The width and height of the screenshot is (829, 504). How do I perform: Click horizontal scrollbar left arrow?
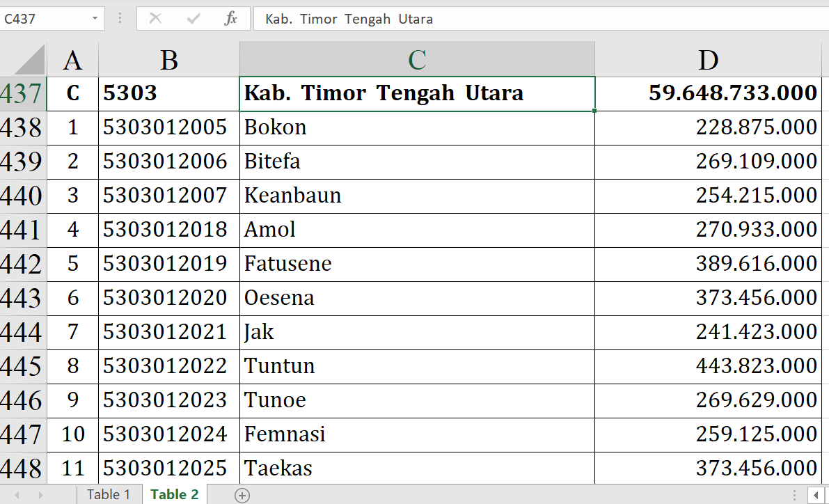(815, 495)
